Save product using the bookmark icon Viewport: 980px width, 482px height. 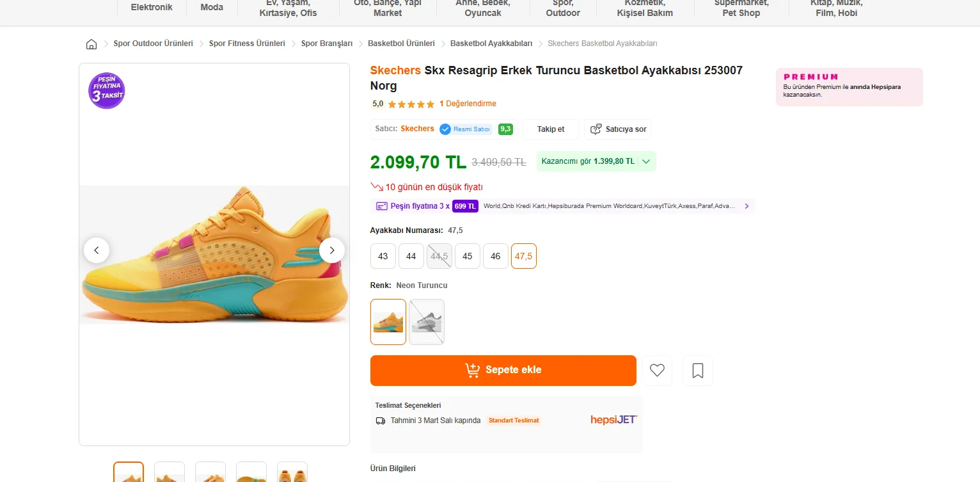click(698, 371)
